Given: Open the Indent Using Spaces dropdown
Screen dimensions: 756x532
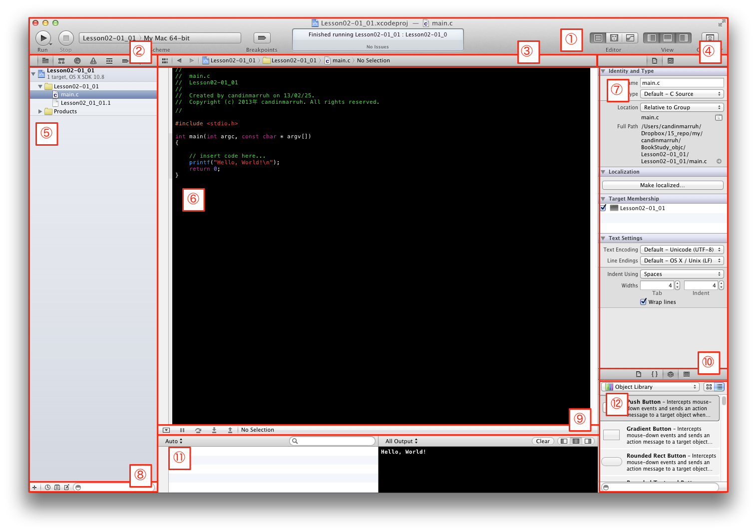Looking at the screenshot, I should click(x=682, y=274).
